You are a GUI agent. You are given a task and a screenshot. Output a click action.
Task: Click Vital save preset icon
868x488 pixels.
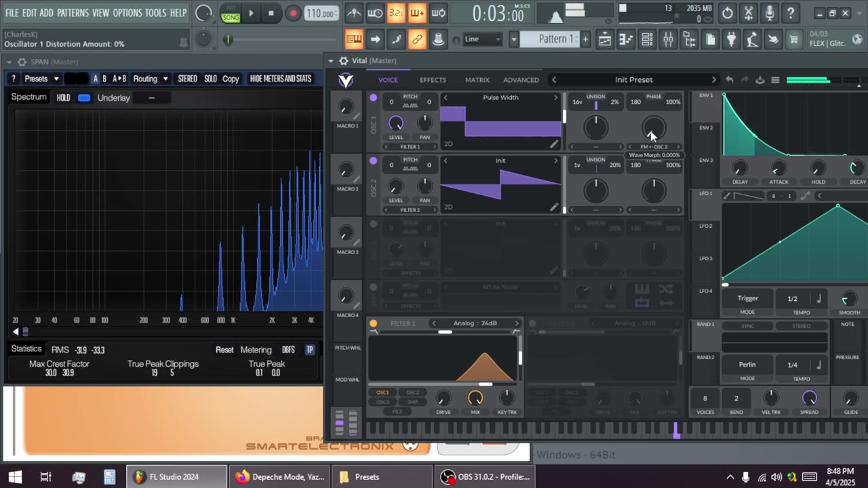click(x=760, y=80)
